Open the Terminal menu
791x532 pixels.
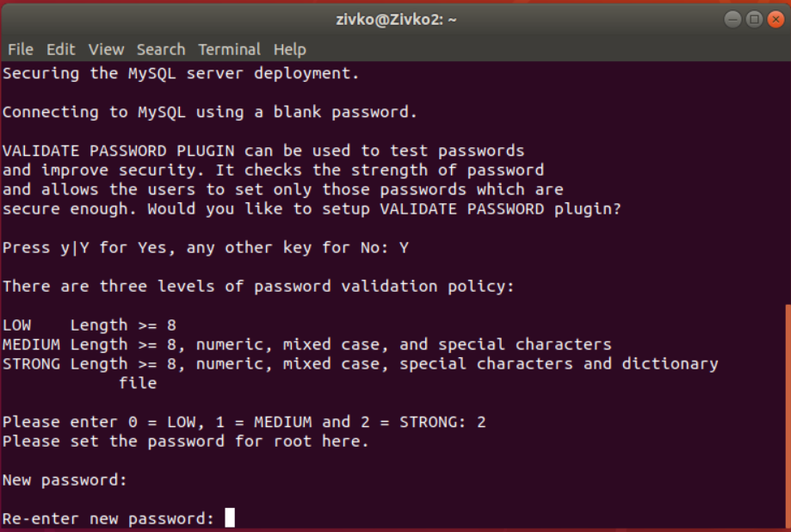[x=229, y=49]
